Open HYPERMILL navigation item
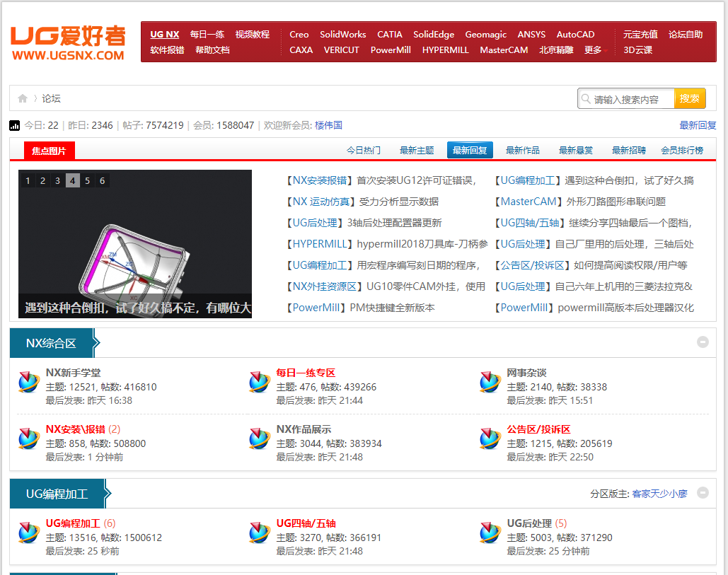Viewport: 728px width, 575px height. 445,50
